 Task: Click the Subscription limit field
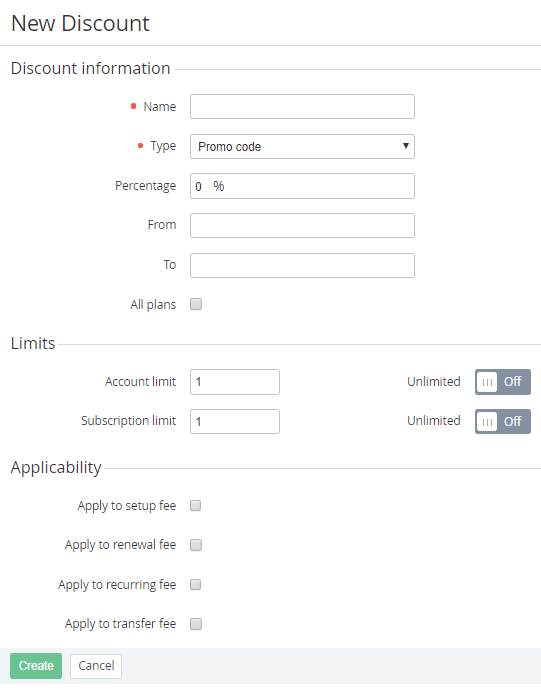click(x=235, y=422)
